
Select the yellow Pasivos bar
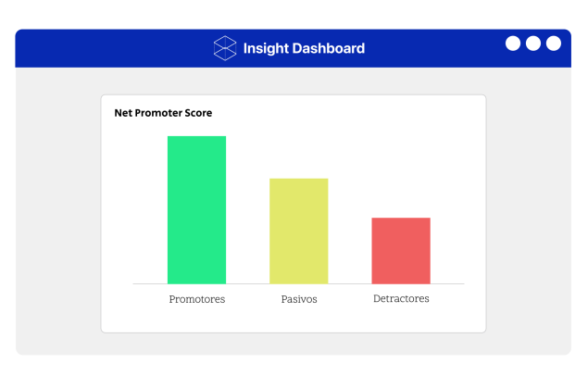click(x=298, y=232)
